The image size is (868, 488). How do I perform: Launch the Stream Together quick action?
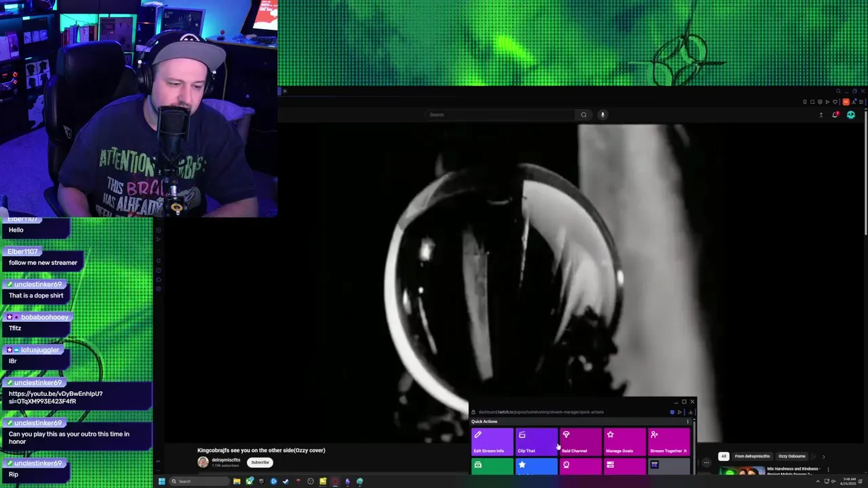669,441
